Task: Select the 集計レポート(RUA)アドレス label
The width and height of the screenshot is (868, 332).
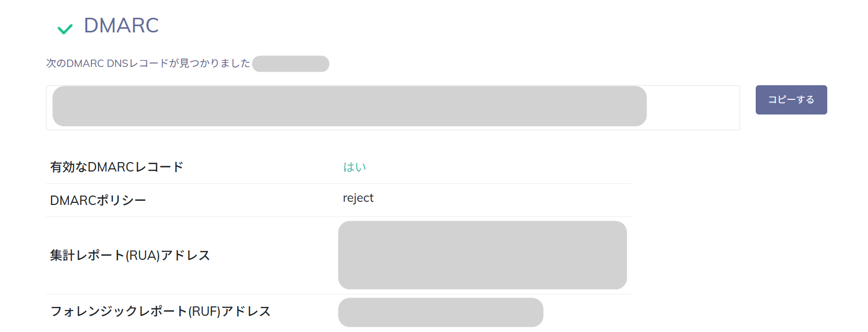Action: pos(130,255)
